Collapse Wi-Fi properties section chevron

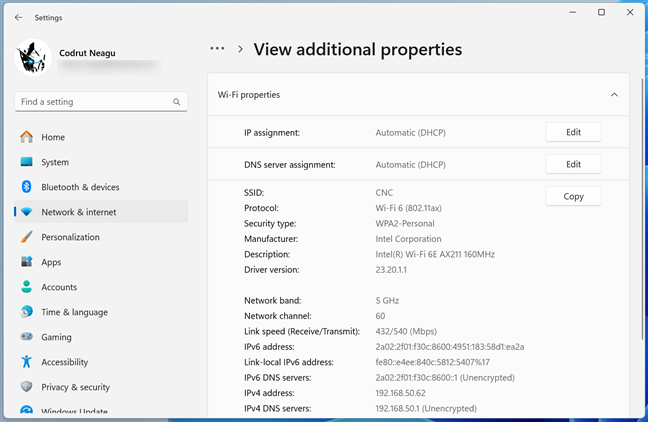tap(614, 95)
